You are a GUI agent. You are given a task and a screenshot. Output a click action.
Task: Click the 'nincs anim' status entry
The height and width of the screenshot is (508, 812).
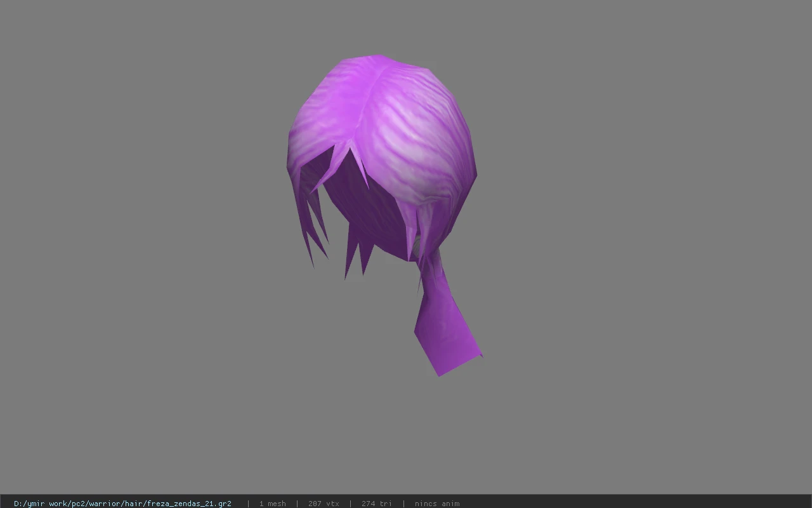pyautogui.click(x=437, y=504)
